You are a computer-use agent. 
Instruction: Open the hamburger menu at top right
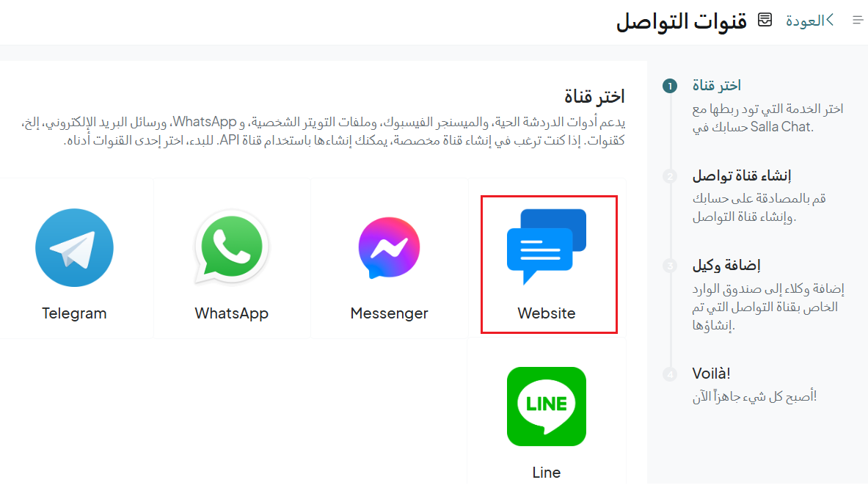858,21
